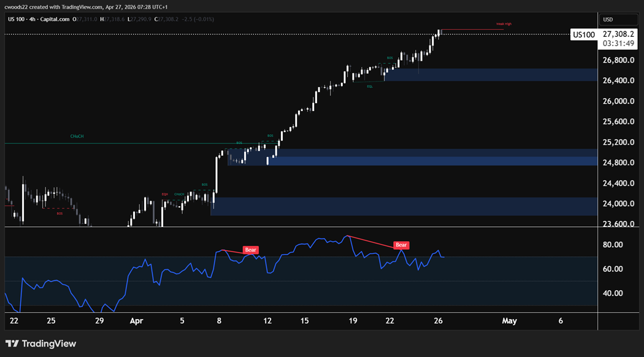Click the US100 symbol price tag
The height and width of the screenshot is (357, 644).
[583, 35]
